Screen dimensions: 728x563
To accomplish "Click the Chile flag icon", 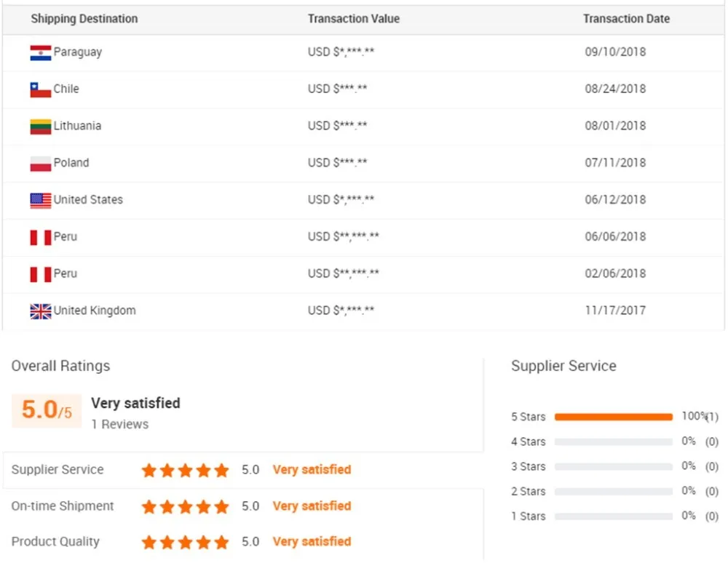I will click(40, 89).
